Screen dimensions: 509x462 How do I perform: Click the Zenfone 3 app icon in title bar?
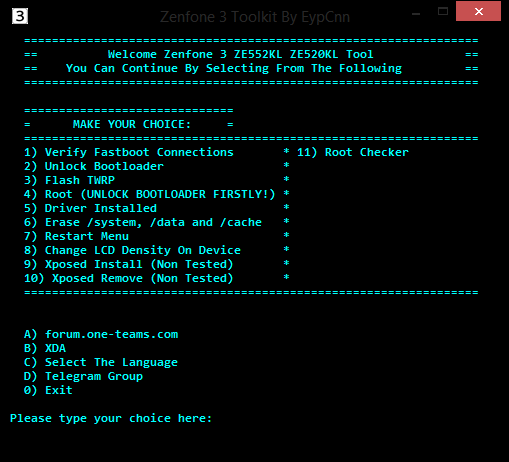(x=20, y=16)
